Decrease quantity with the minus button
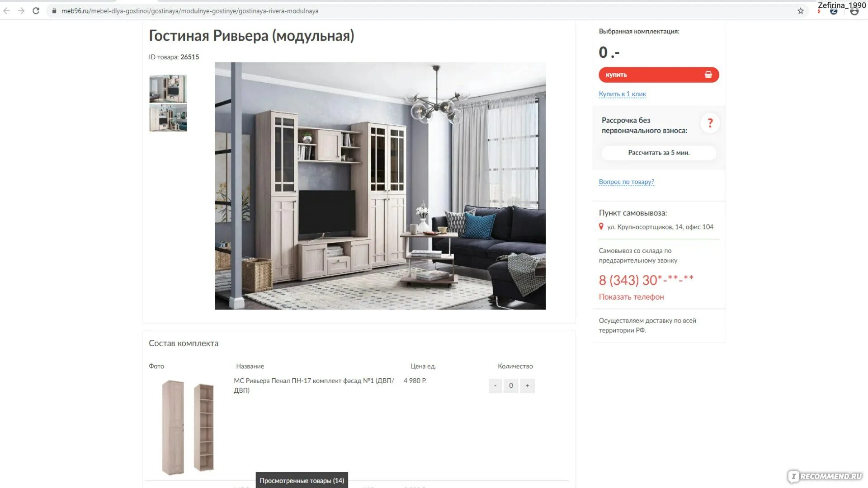The image size is (868, 488). coord(495,385)
